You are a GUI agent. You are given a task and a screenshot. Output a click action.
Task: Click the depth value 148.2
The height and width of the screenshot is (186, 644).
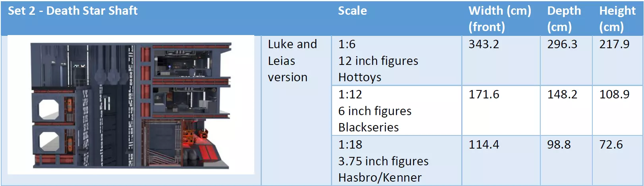coord(562,94)
